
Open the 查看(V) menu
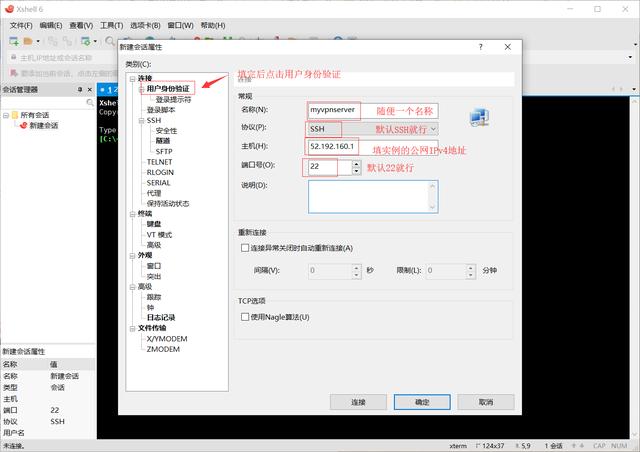click(81, 25)
